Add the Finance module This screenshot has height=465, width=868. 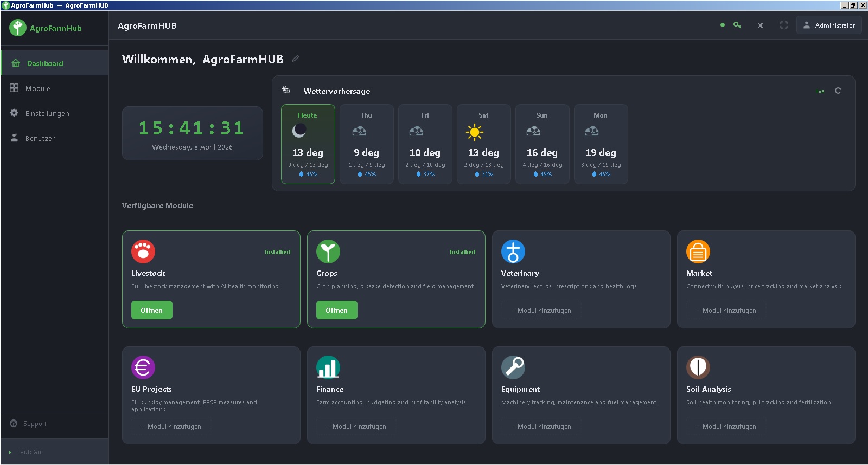coord(356,427)
